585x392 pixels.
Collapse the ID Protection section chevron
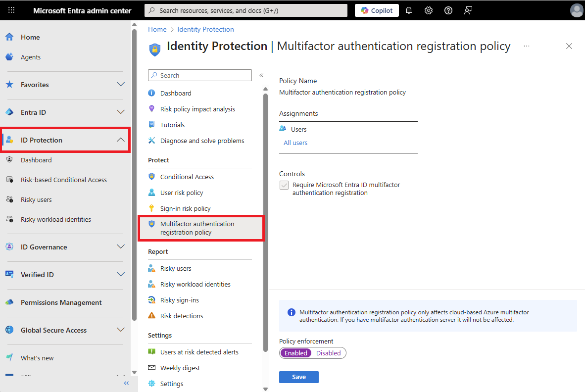coord(120,140)
